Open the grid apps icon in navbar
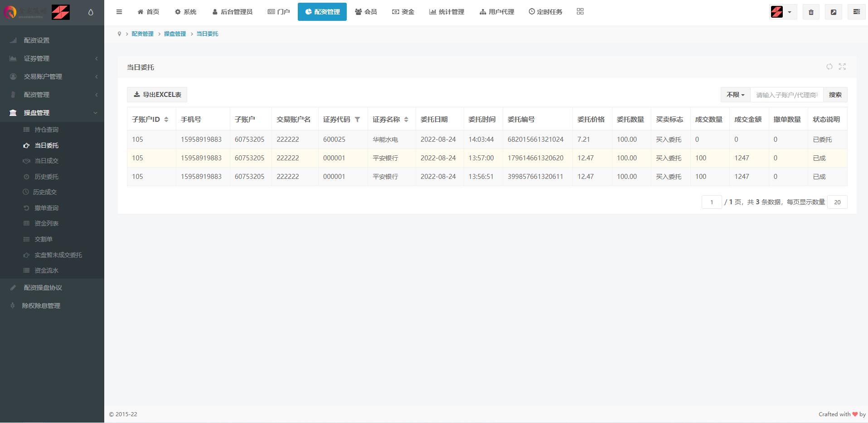The width and height of the screenshot is (868, 423). click(x=580, y=12)
